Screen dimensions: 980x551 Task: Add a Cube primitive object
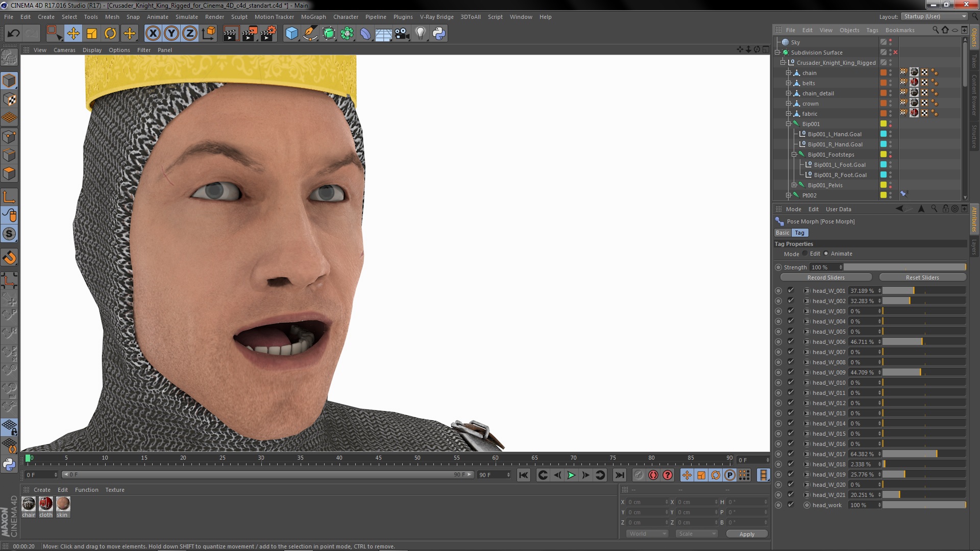291,34
